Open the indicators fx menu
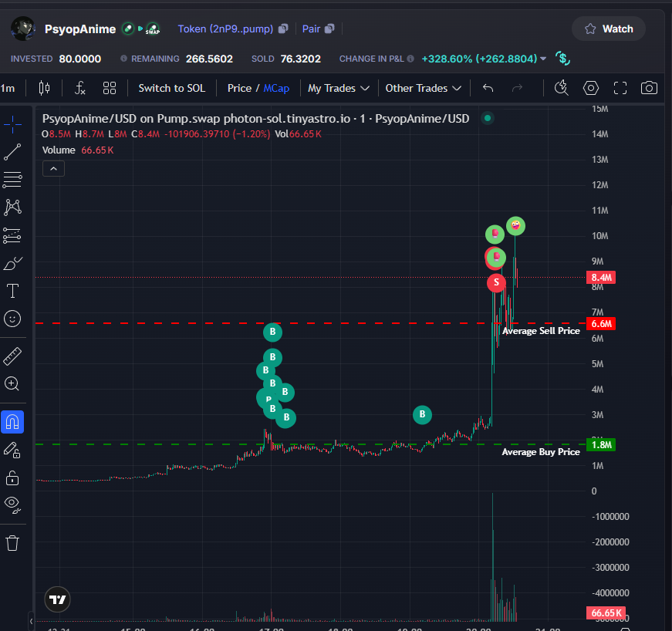 coord(80,88)
